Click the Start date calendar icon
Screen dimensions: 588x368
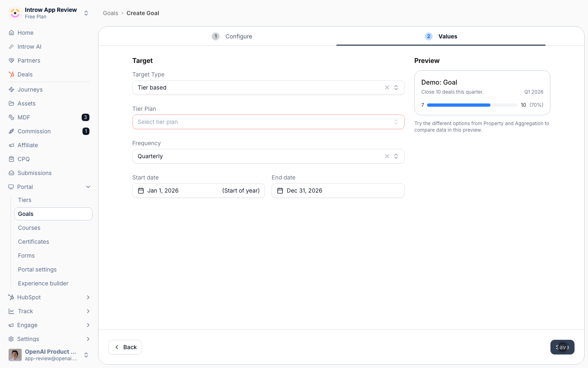pos(141,191)
